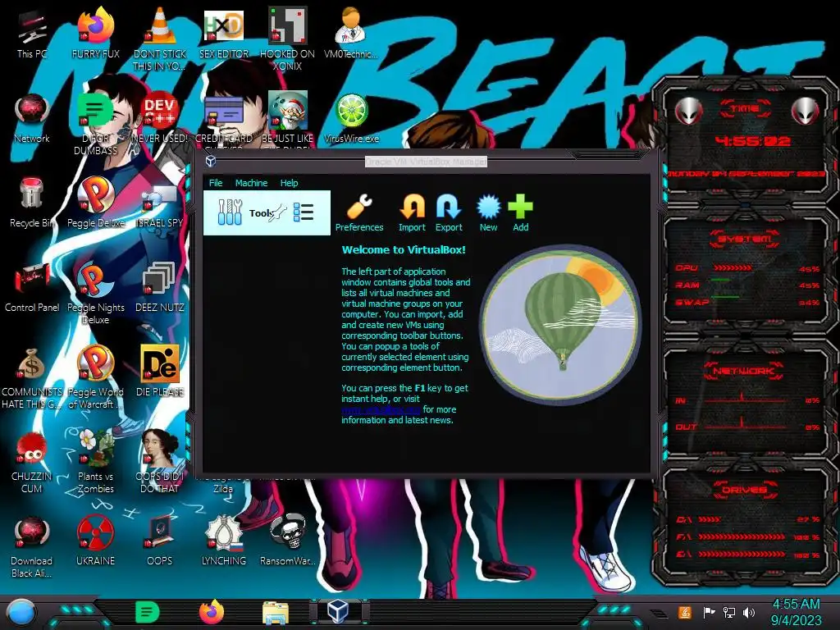Click the Import appliance icon
840x630 pixels.
click(x=412, y=212)
